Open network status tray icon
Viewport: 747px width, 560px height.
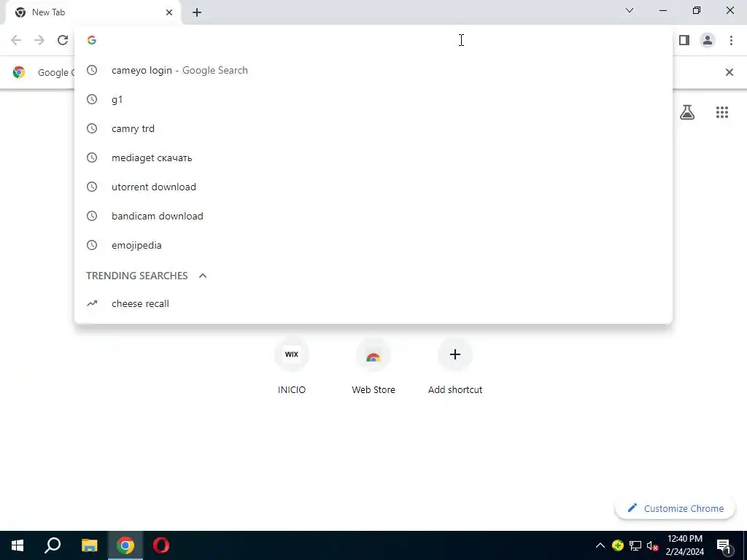coord(635,545)
